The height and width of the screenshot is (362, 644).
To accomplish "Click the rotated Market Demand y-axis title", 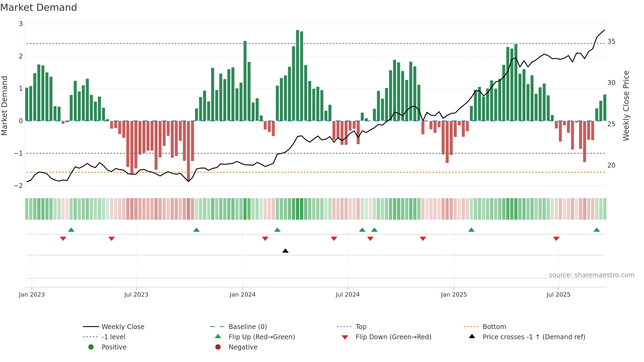I will click(x=4, y=106).
